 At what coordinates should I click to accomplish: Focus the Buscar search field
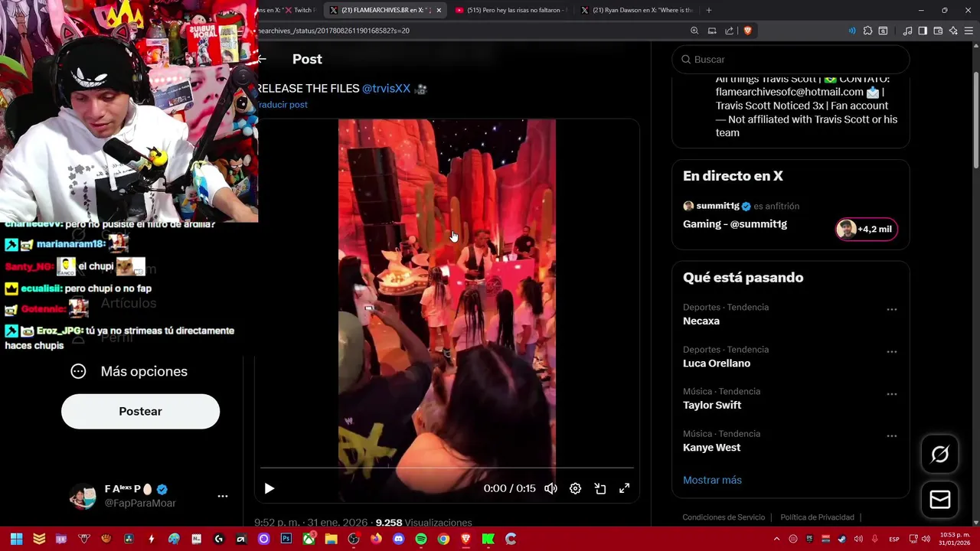pyautogui.click(x=791, y=59)
